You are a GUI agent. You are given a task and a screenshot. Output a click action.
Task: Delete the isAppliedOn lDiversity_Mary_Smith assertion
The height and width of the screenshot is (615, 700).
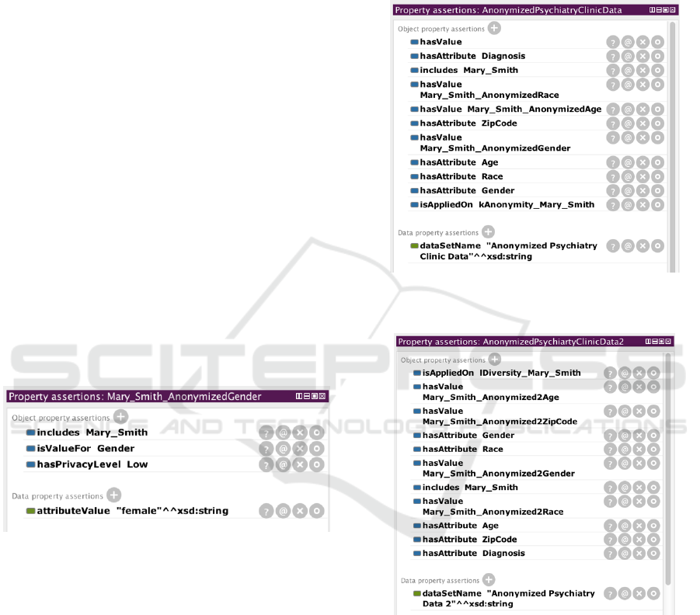(640, 374)
